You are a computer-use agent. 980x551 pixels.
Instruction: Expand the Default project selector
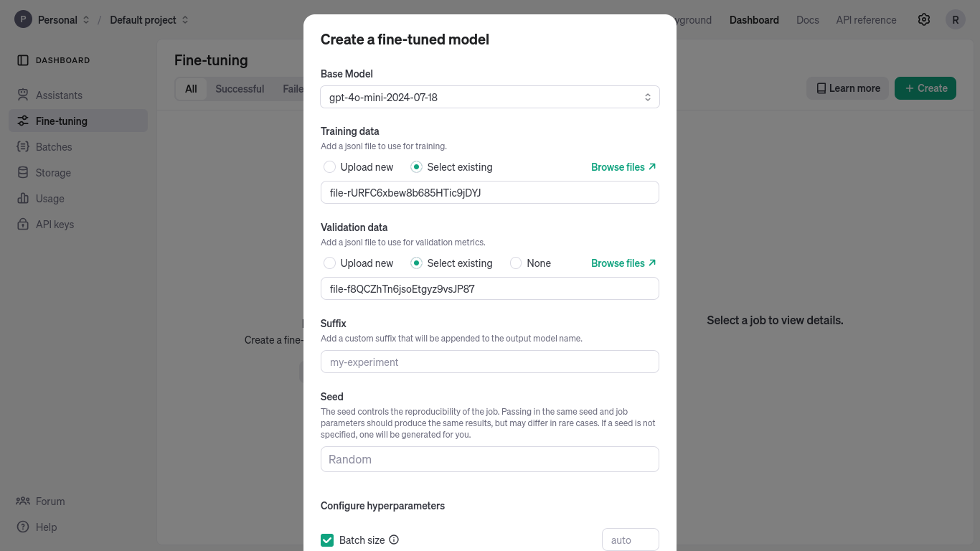143,19
